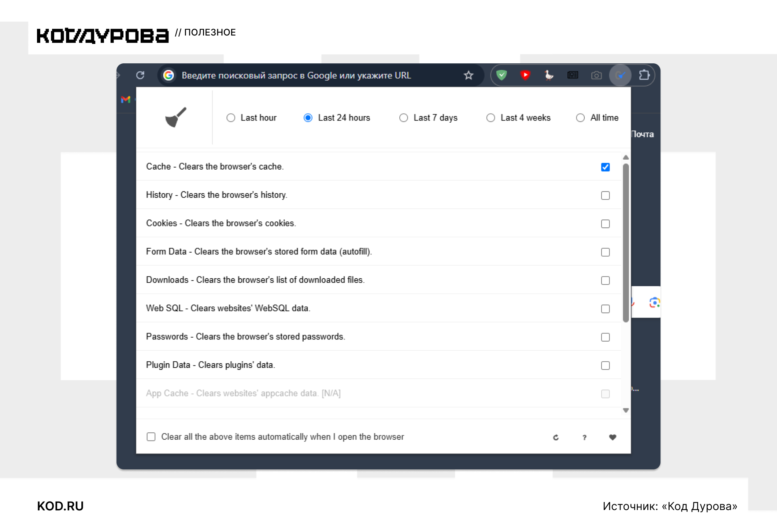Enable the Downloads checkbox
Screen dimensions: 777x532
click(605, 280)
